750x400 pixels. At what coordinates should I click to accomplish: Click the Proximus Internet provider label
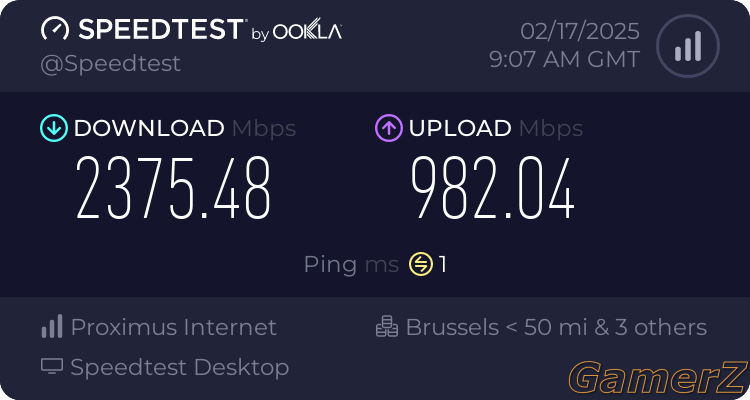click(174, 327)
